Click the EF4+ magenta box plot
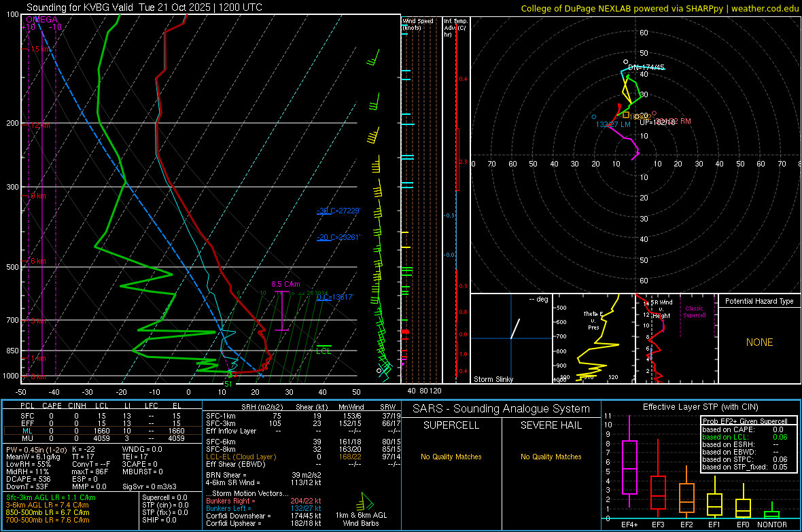 [629, 461]
